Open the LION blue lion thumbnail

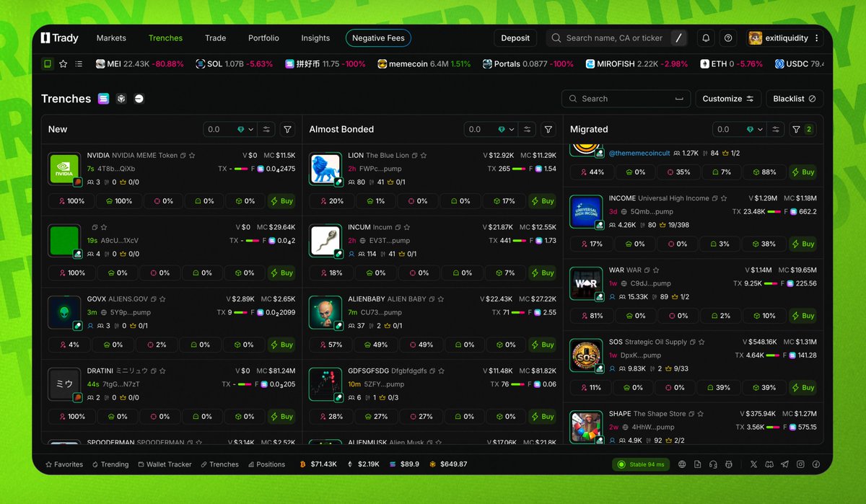coord(325,169)
